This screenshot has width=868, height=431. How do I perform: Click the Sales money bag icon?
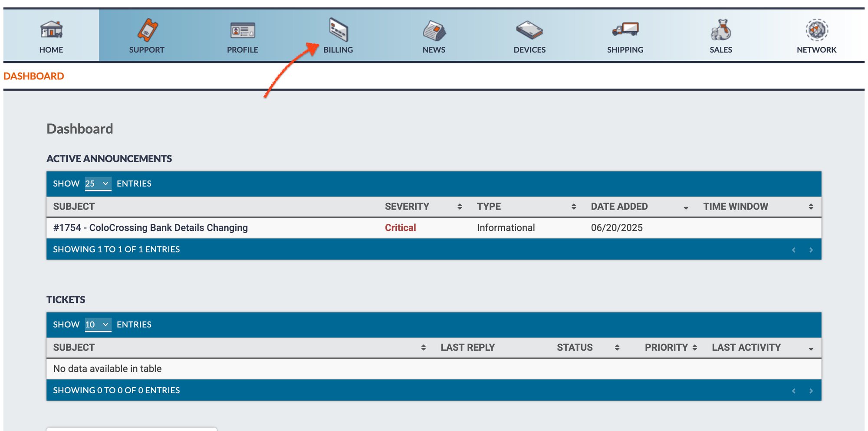721,30
